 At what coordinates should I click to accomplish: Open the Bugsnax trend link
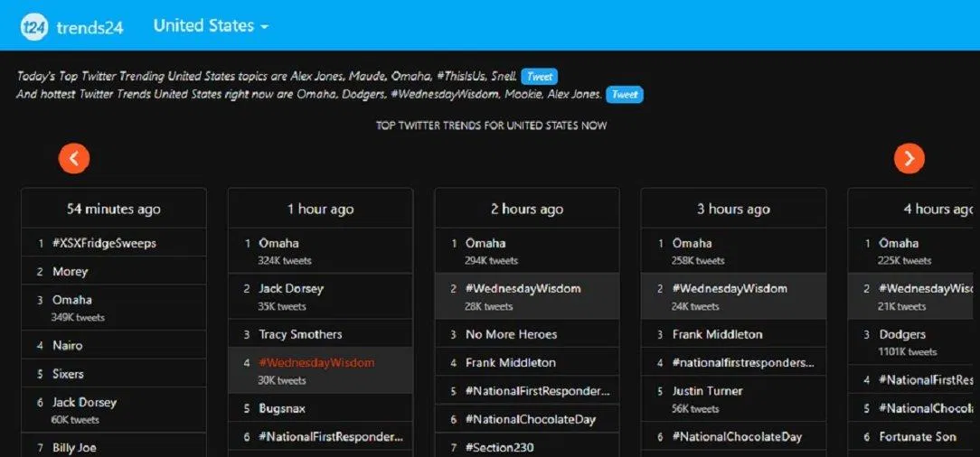pos(282,408)
